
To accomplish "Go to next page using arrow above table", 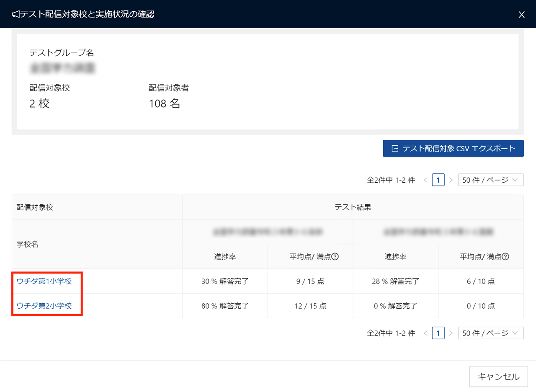I will click(451, 180).
